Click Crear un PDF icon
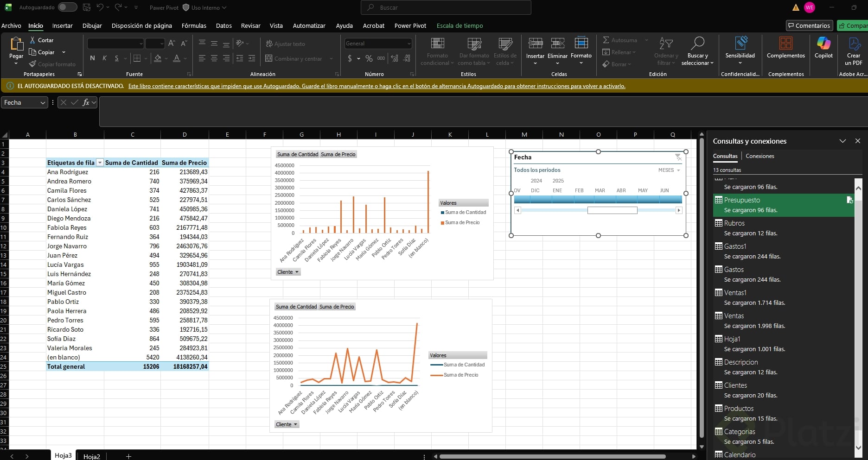Image resolution: width=868 pixels, height=460 pixels. pyautogui.click(x=854, y=44)
